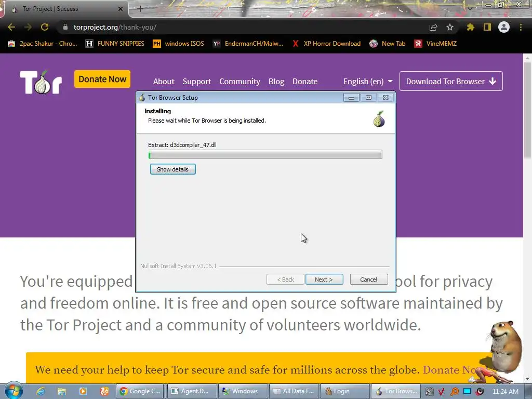Click the installer progress bar

tap(265, 155)
